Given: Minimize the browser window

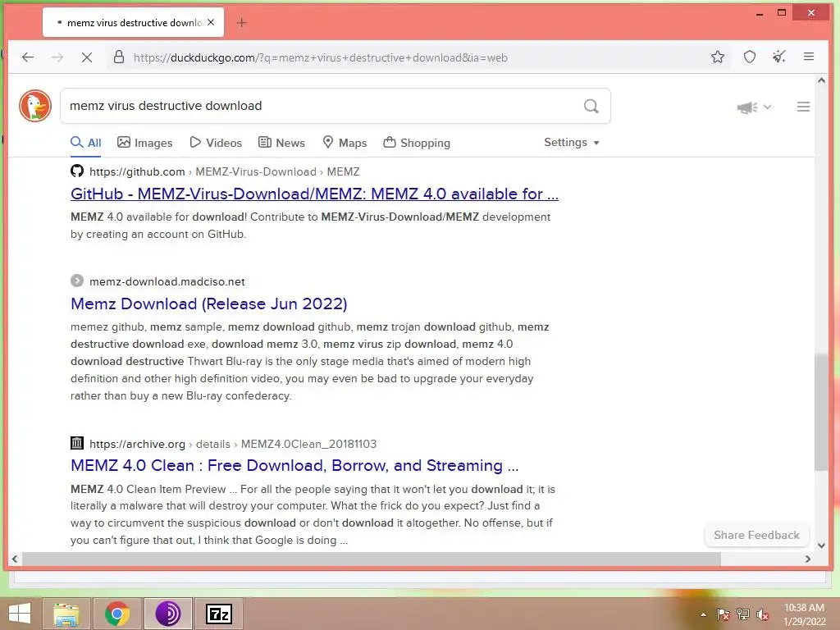Looking at the screenshot, I should click(x=759, y=13).
